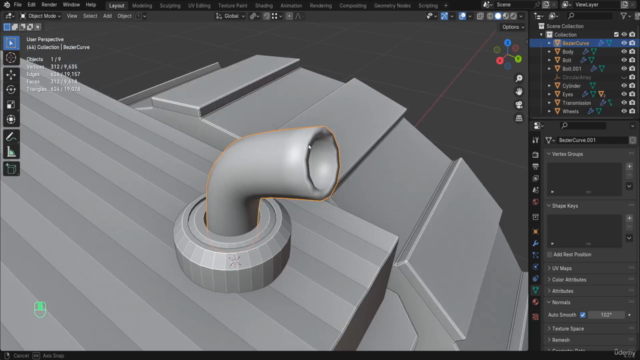Image resolution: width=640 pixels, height=360 pixels.
Task: Open the File menu
Action: coord(18,5)
